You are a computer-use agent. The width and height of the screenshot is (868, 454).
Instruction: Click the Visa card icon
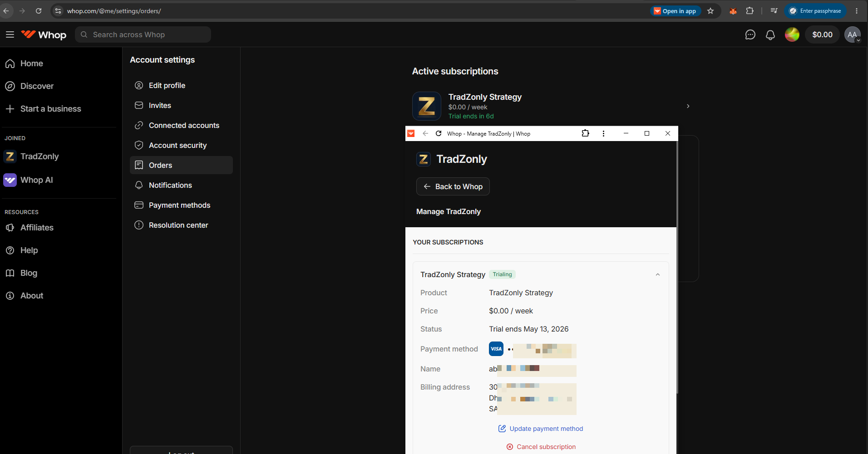point(496,349)
